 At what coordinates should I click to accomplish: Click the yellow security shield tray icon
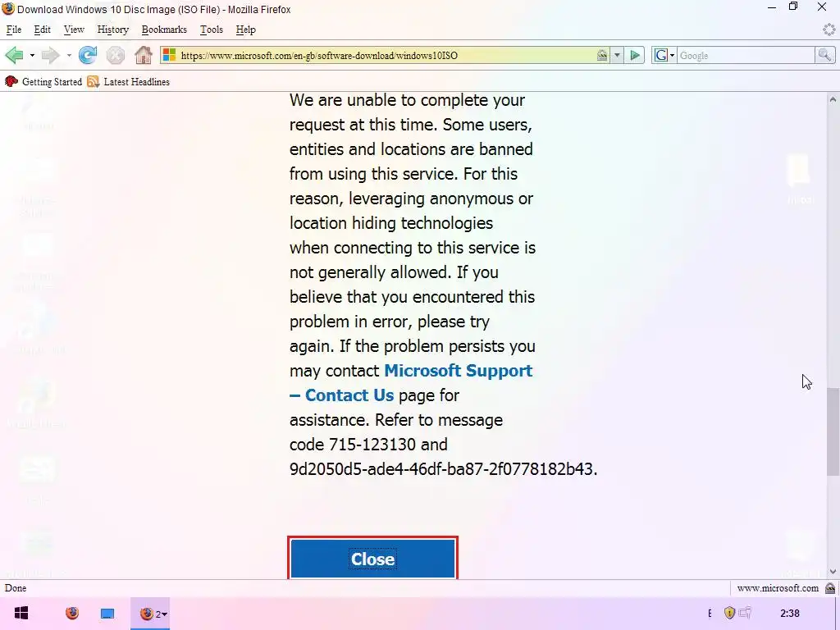(x=729, y=612)
